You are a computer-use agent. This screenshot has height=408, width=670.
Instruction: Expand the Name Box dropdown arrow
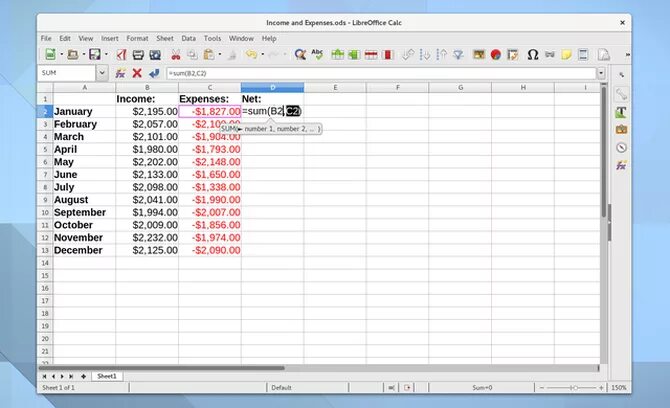[x=102, y=73]
